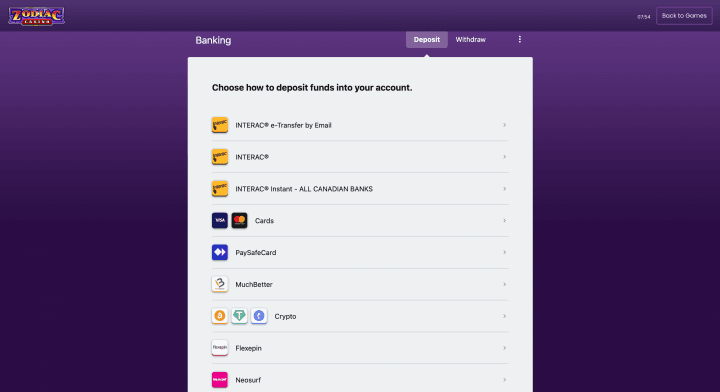Screen dimensions: 720x392
Task: Expand the Crypto row chevron
Action: click(x=504, y=316)
